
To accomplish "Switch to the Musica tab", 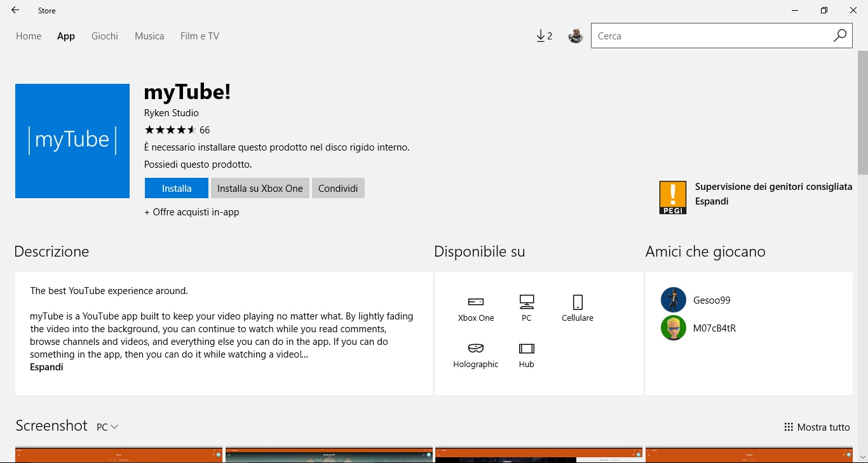I will click(x=149, y=36).
